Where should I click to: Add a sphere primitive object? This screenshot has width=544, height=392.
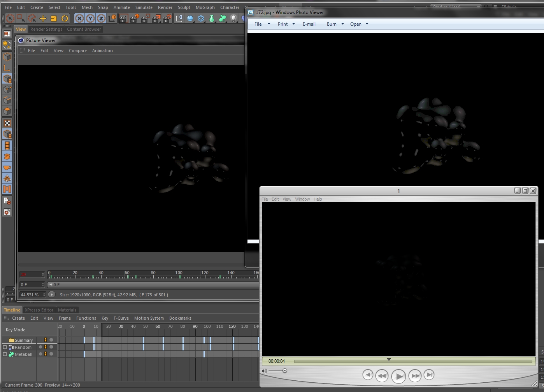(x=190, y=18)
